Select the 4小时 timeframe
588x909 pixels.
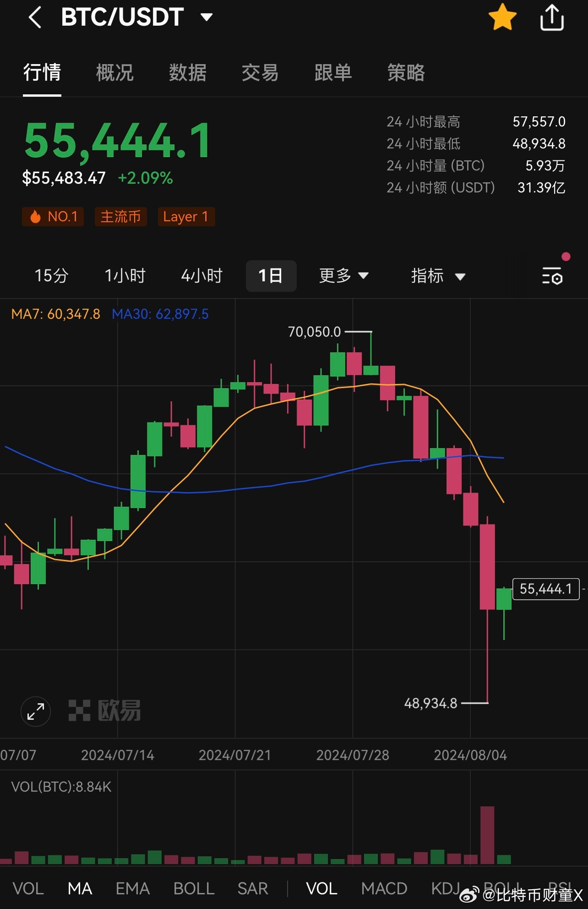click(202, 276)
